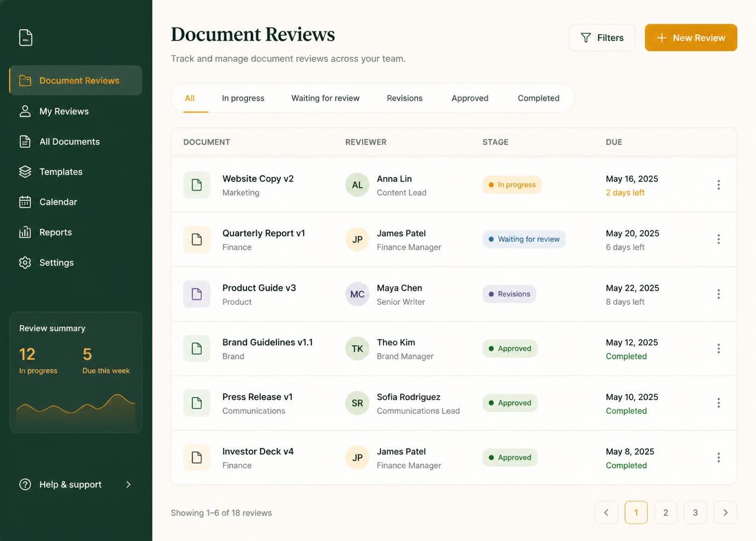
Task: Click Quarterly Report v1 document icon
Action: click(197, 239)
